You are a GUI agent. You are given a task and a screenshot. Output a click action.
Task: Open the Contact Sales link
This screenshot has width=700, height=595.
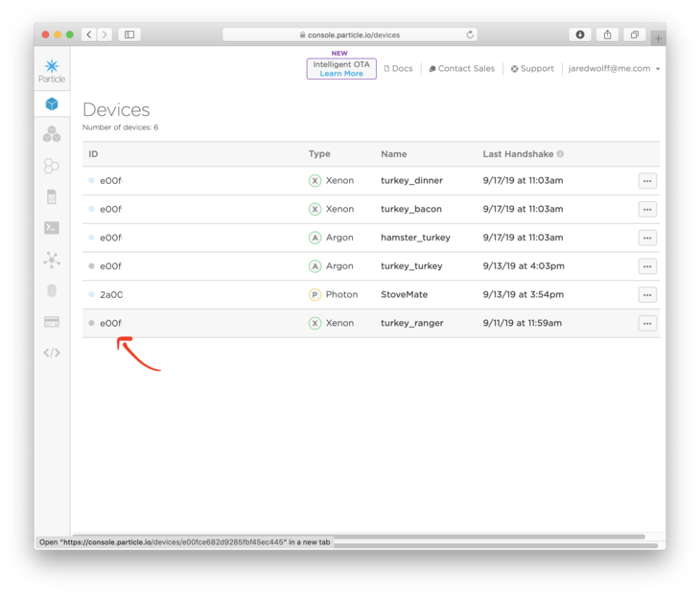tap(461, 69)
